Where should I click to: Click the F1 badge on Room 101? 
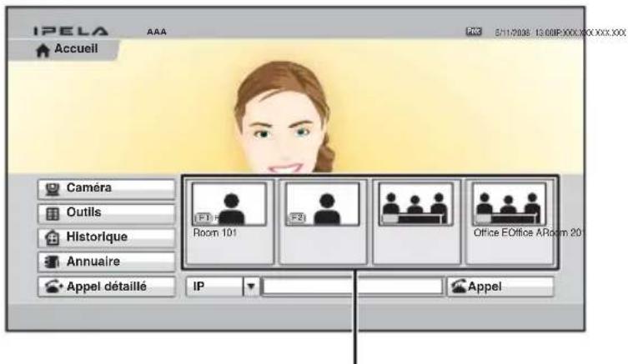(203, 218)
